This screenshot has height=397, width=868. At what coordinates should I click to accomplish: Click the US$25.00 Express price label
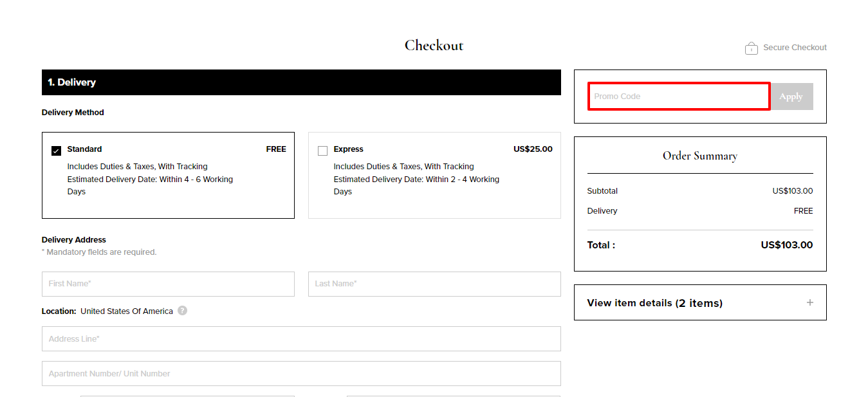coord(533,149)
